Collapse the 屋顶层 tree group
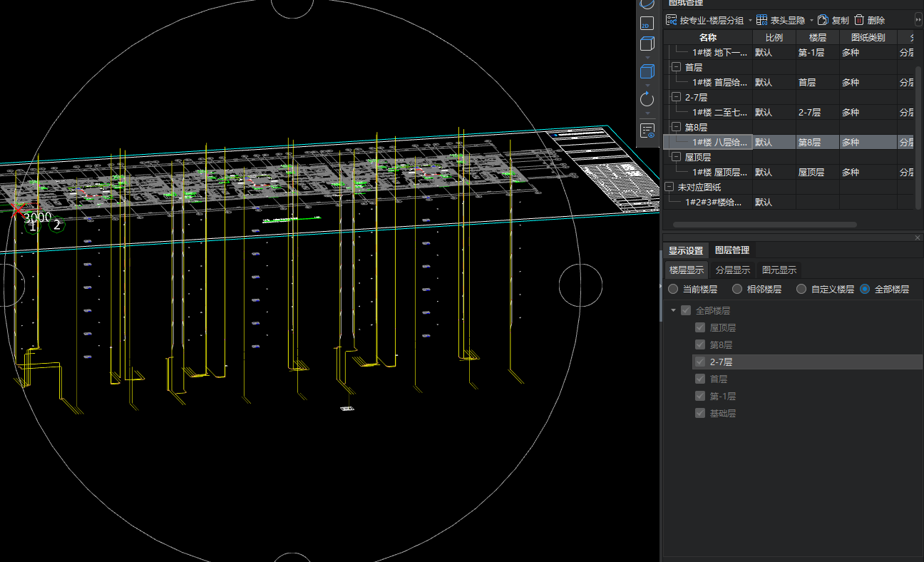This screenshot has height=562, width=924. tap(676, 157)
